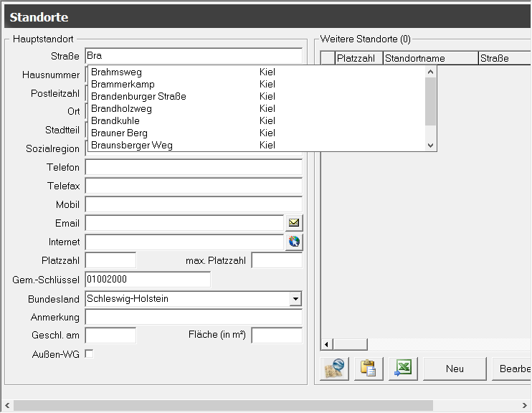Focus the Gem.-Schlüssel field
This screenshot has height=413, width=532.
tap(148, 279)
